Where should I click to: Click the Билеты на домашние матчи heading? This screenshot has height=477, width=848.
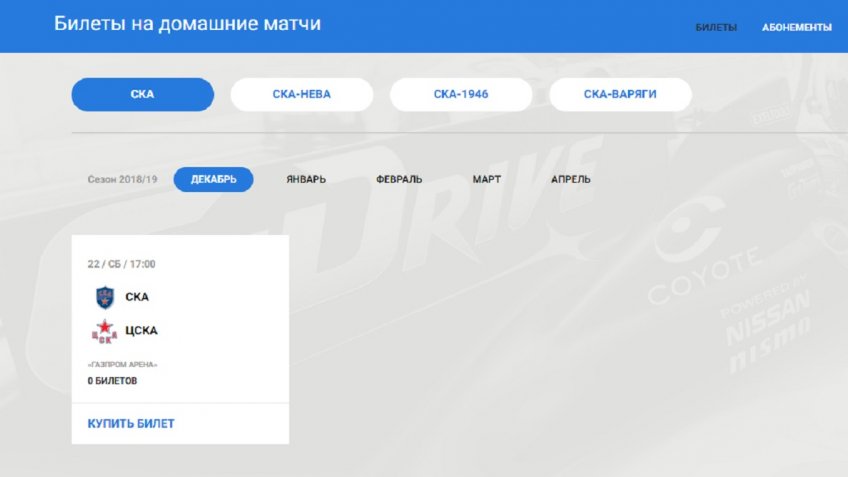click(x=187, y=24)
